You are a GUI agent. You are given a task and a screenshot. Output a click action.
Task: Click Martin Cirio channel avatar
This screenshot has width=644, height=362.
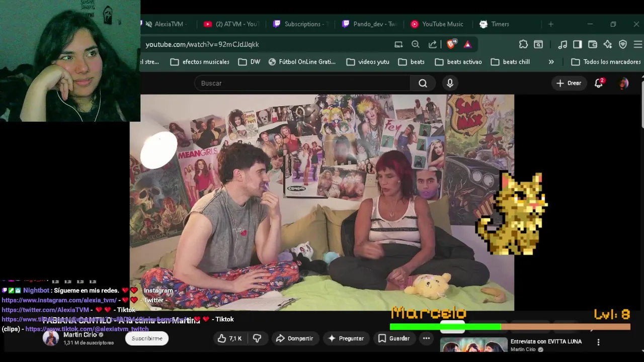coord(51,338)
